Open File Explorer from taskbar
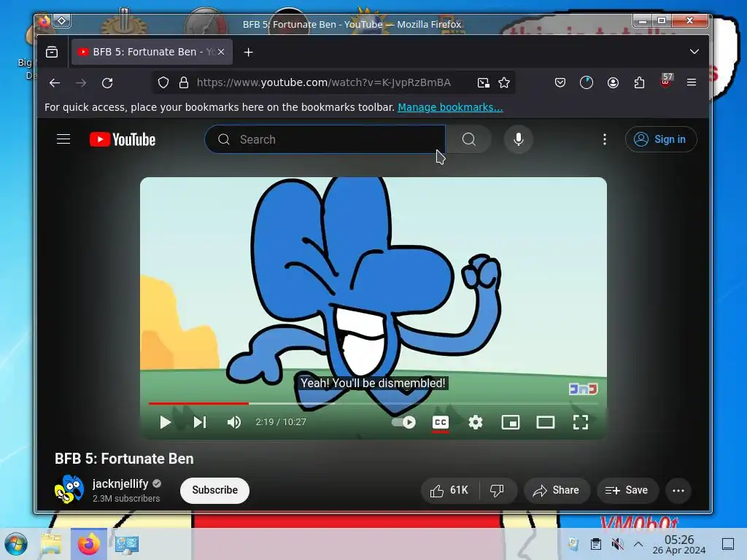Viewport: 747px width, 560px height. point(51,544)
